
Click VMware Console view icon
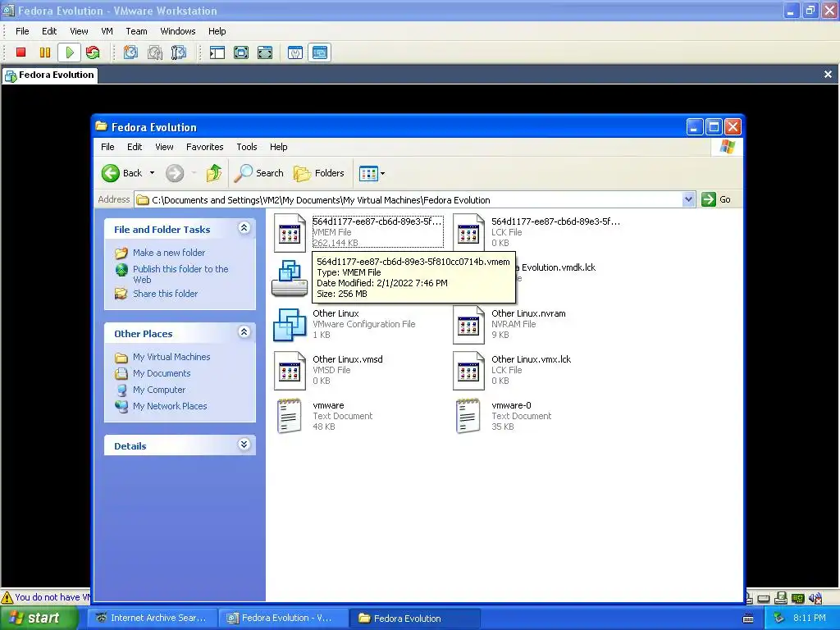[320, 52]
